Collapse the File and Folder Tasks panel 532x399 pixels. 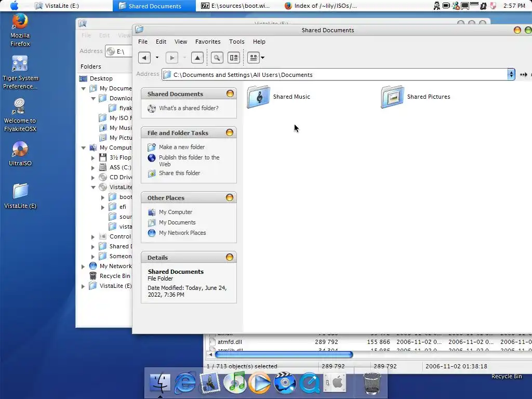(x=230, y=132)
